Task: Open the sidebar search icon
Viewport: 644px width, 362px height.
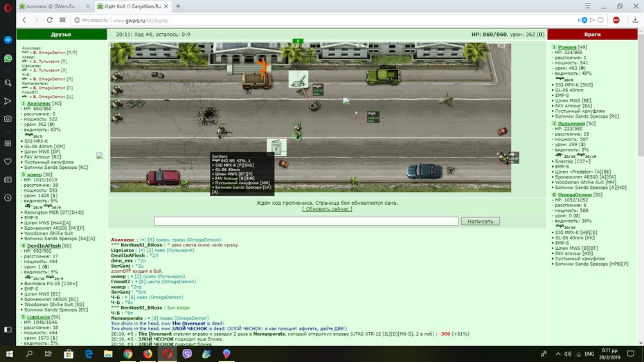Action: pos(8,82)
